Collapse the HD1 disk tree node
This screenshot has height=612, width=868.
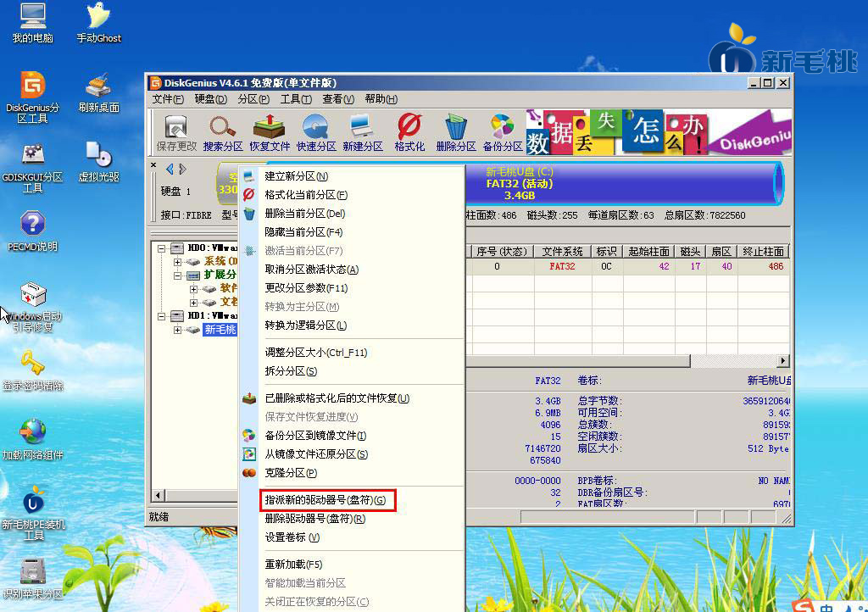(162, 316)
